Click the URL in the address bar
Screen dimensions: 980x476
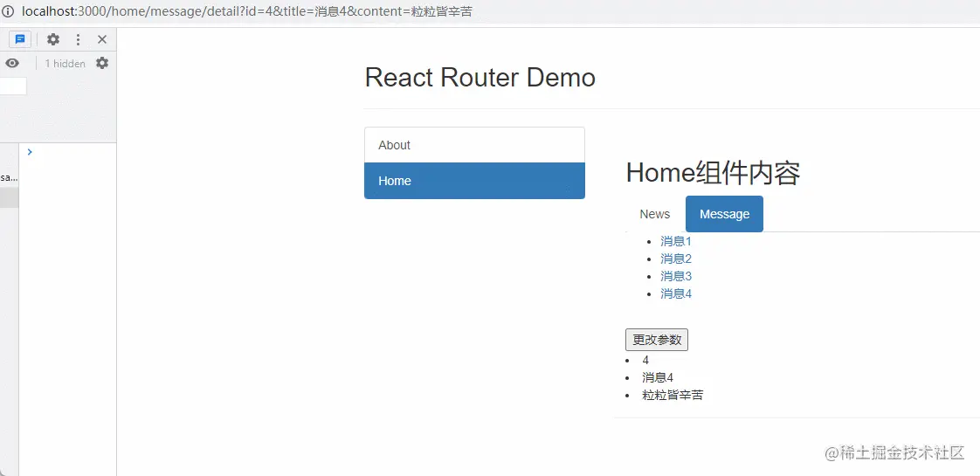tap(247, 12)
